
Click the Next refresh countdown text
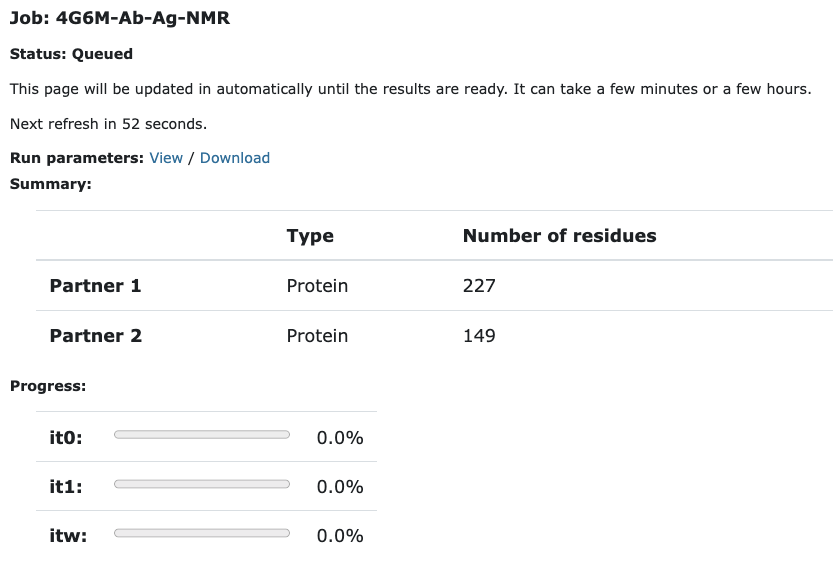pyautogui.click(x=108, y=124)
